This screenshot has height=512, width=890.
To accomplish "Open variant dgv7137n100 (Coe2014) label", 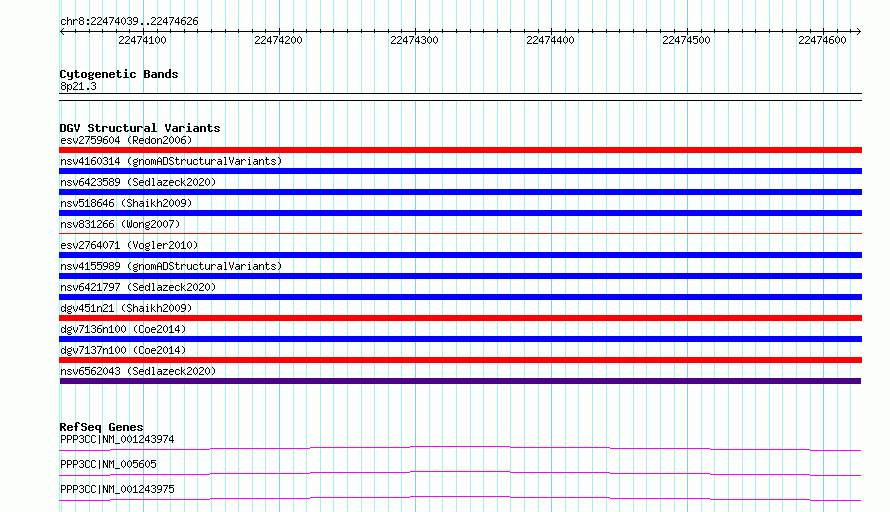I will 123,350.
